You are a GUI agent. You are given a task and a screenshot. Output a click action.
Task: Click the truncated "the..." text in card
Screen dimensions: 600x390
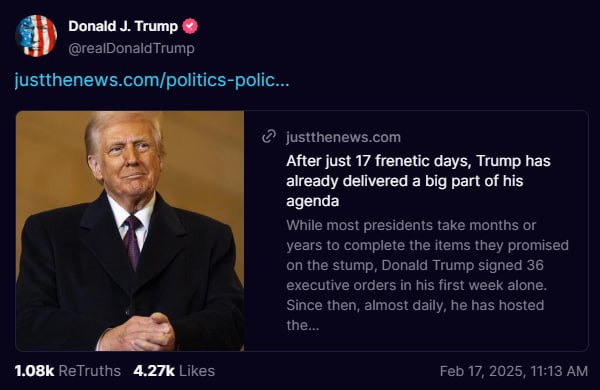click(302, 325)
